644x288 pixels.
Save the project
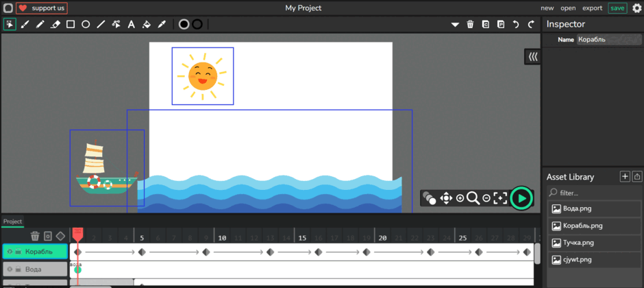point(617,8)
